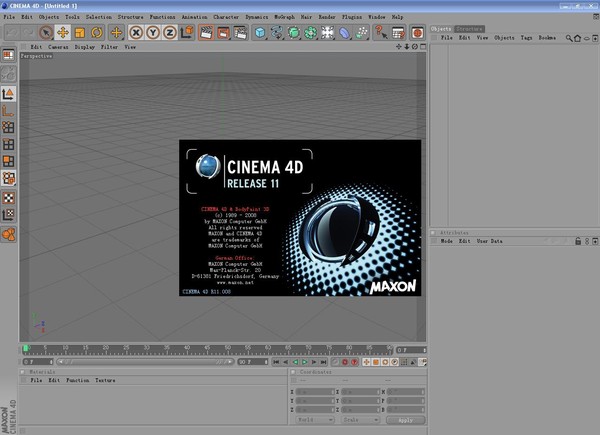Lock the Attributes manager with padlock icon
This screenshot has width=600, height=435.
(578, 241)
